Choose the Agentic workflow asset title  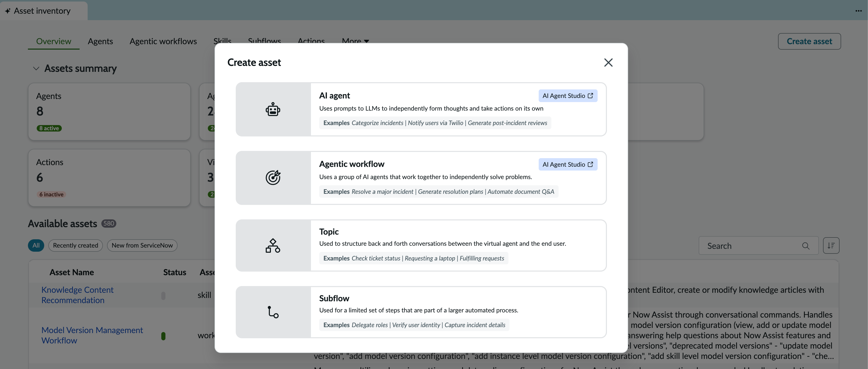tap(352, 164)
